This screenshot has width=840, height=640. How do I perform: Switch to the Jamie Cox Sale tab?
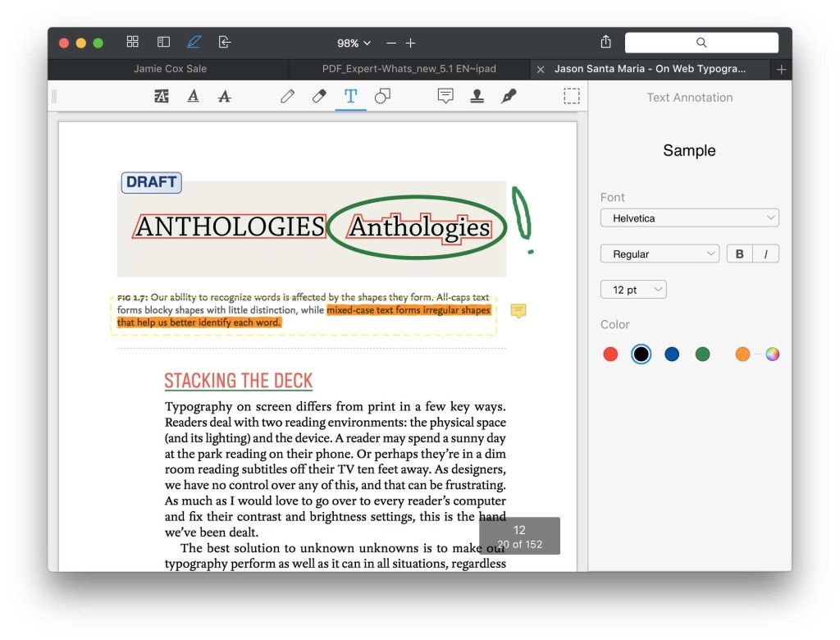click(170, 69)
